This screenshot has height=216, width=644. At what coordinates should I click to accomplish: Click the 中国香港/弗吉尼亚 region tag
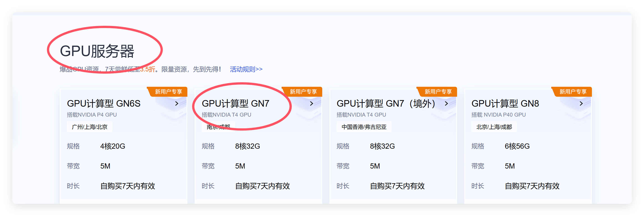364,127
